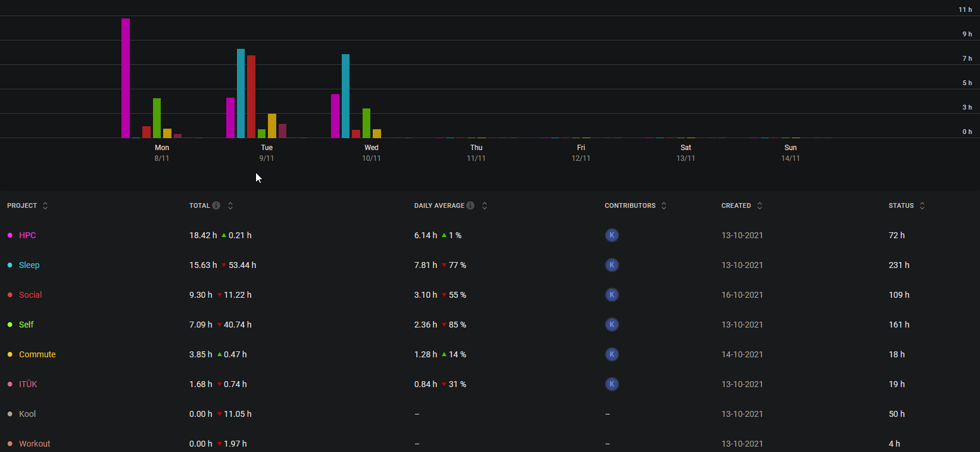This screenshot has height=452, width=980.
Task: Click Sleep daily average 7.81 h
Action: (426, 265)
